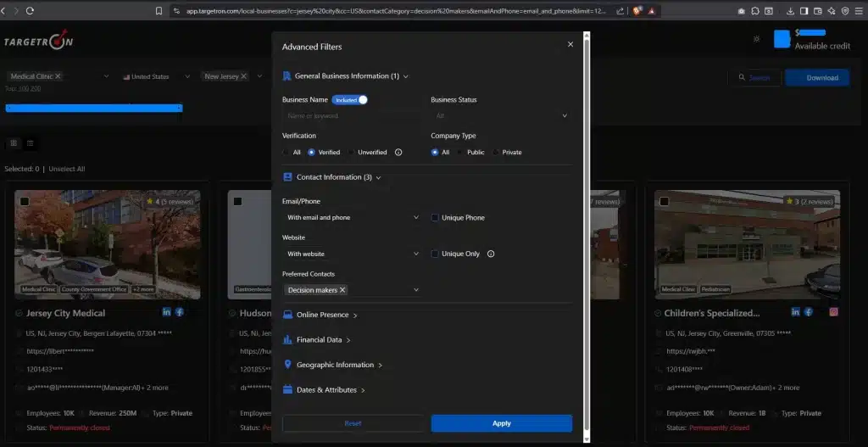Open Jersey City Medical Facebook icon
Image resolution: width=868 pixels, height=447 pixels.
coord(180,312)
